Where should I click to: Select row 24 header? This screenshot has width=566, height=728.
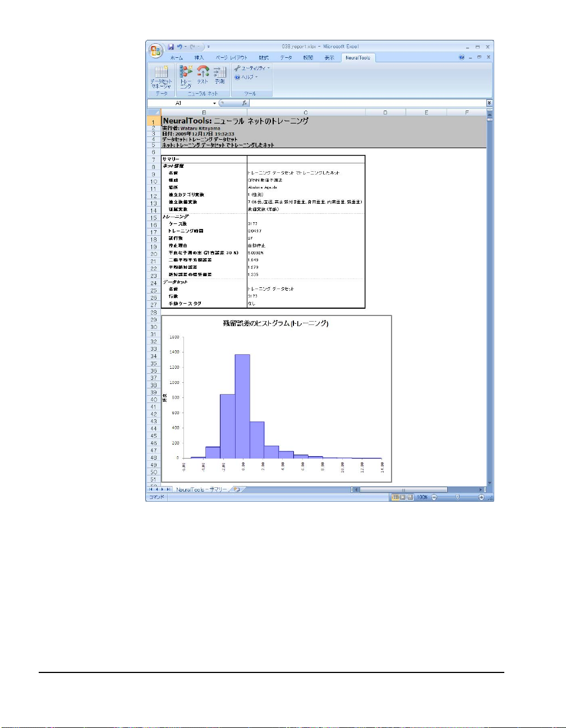(154, 283)
